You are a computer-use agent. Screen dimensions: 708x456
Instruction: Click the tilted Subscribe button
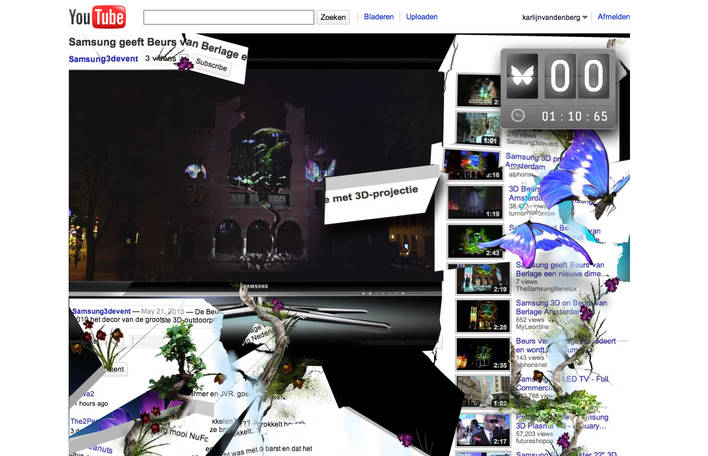coord(211,65)
